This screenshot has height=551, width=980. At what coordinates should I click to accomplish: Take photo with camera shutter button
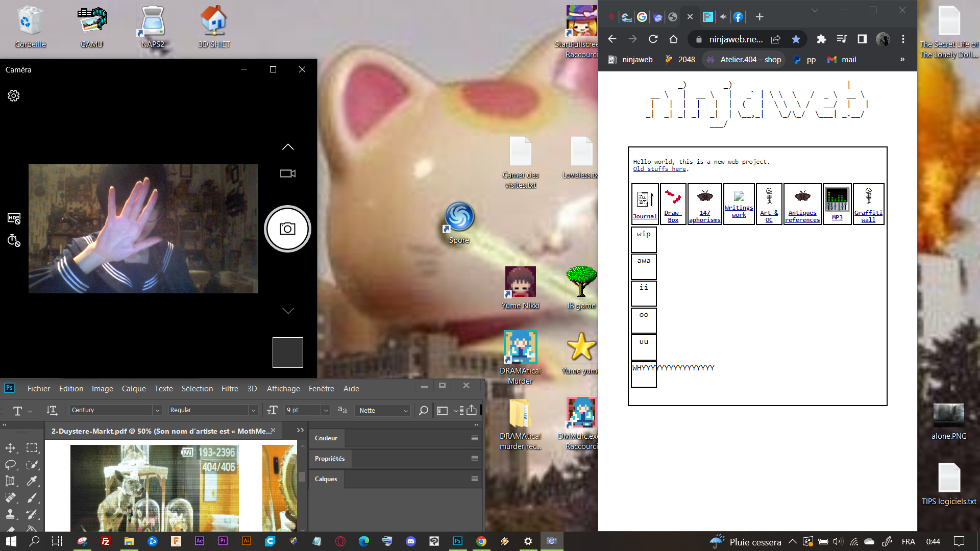287,229
